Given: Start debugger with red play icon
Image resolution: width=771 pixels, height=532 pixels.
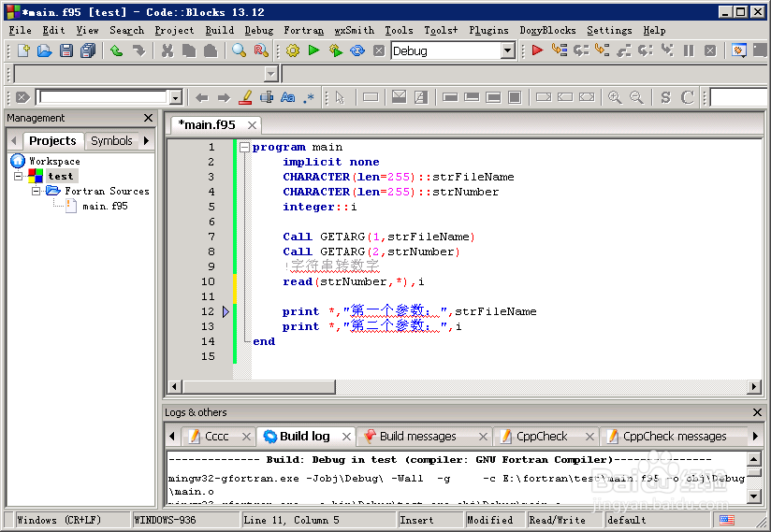Looking at the screenshot, I should click(x=537, y=50).
